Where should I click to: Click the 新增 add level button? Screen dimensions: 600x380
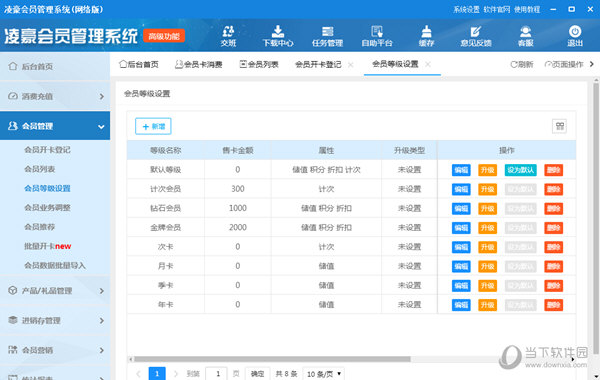[153, 126]
